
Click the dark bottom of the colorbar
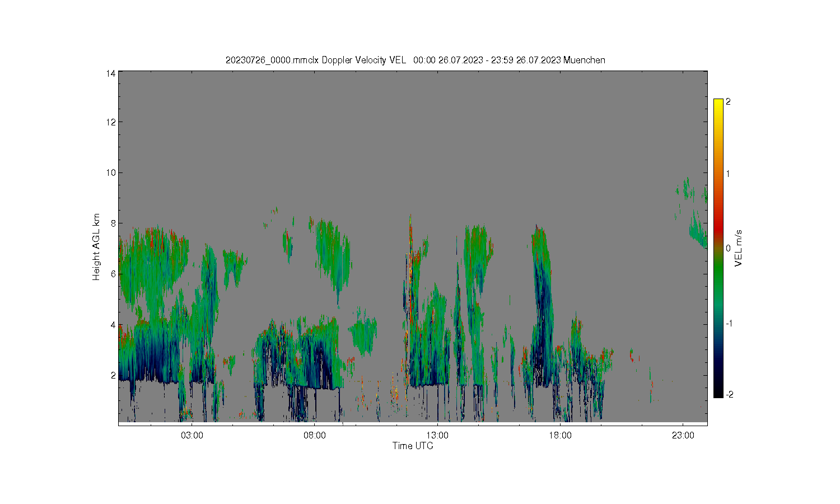click(x=718, y=389)
